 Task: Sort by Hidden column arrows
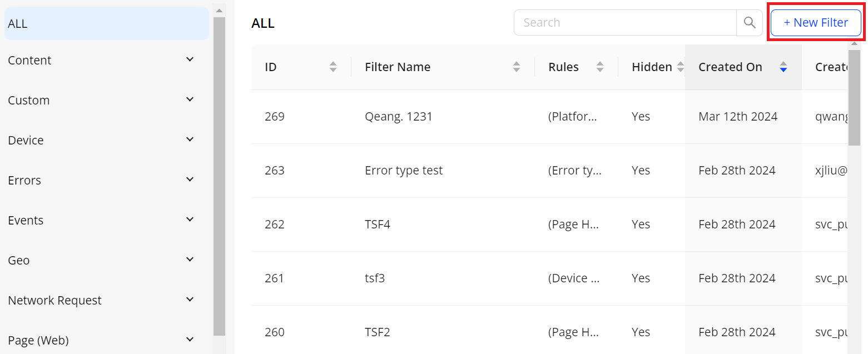click(681, 67)
